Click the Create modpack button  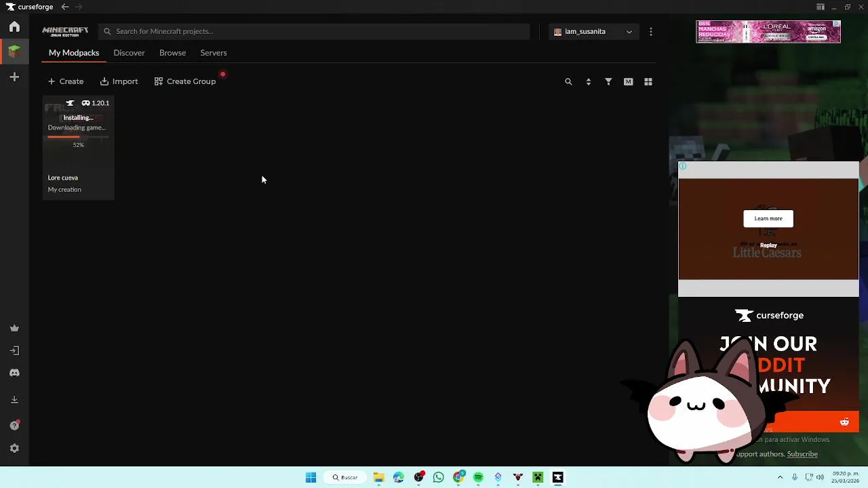point(66,81)
